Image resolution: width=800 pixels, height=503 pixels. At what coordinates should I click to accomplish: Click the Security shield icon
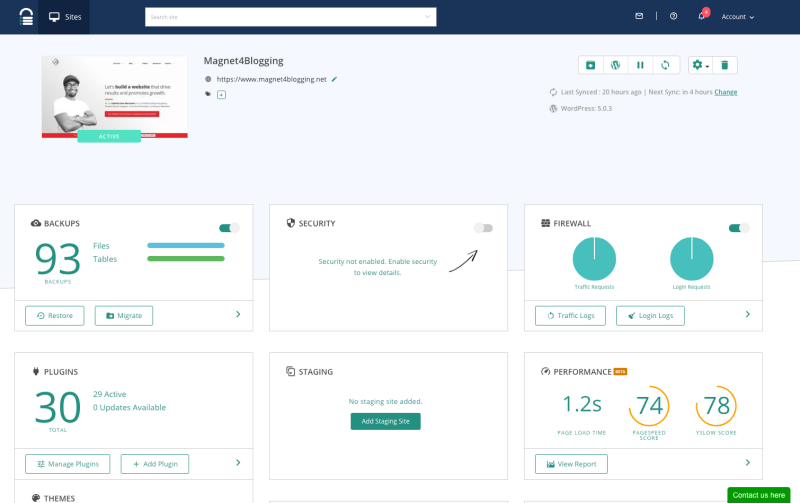tap(291, 223)
